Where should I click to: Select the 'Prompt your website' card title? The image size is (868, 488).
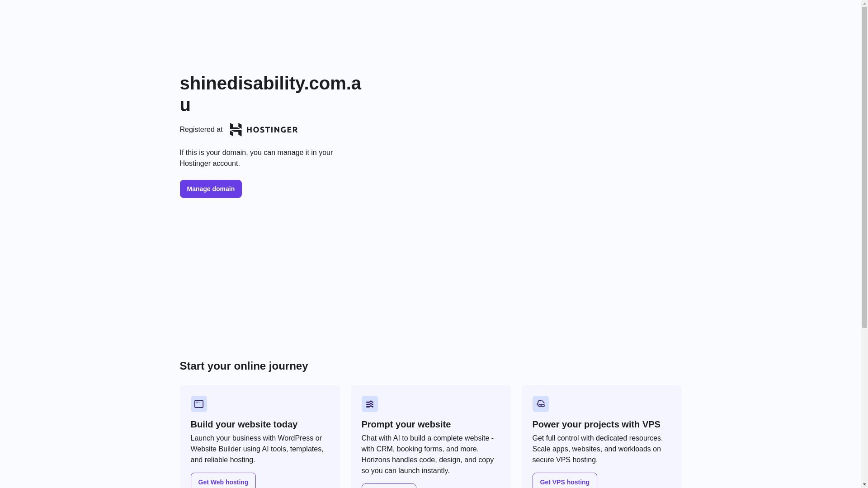406,424
